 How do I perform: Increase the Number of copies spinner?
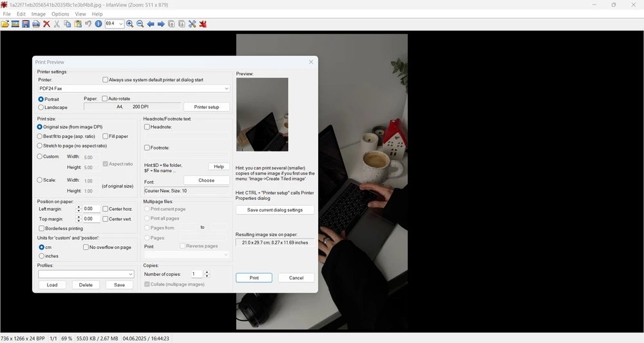(x=207, y=272)
